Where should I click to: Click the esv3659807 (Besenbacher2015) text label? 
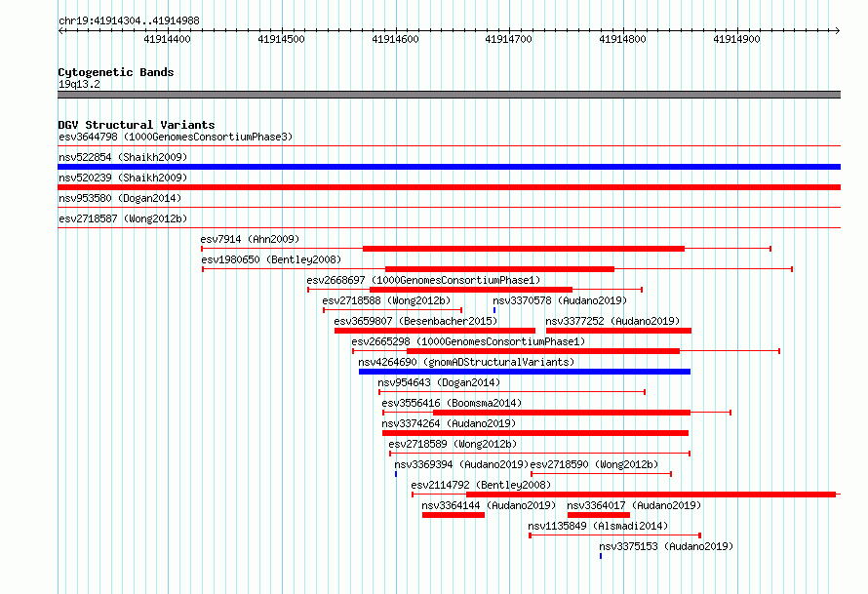(415, 321)
